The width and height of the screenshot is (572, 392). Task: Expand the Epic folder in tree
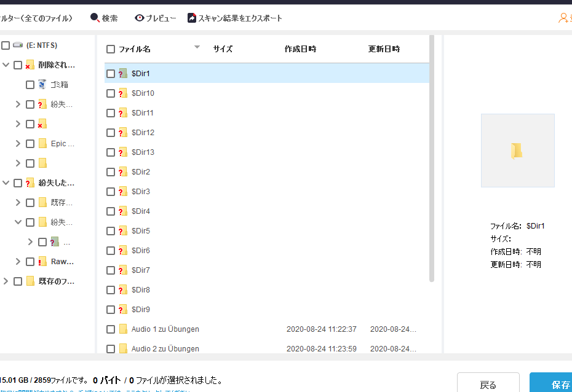tap(18, 144)
